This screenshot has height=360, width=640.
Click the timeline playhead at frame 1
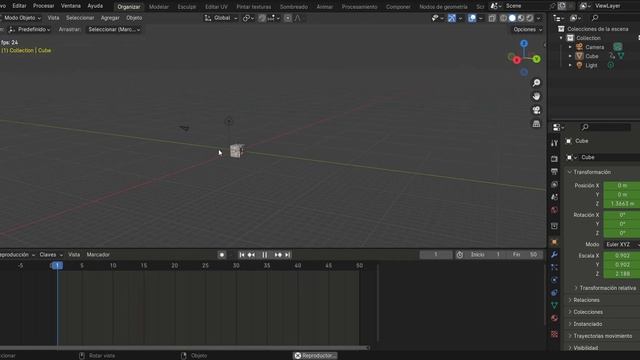click(57, 266)
